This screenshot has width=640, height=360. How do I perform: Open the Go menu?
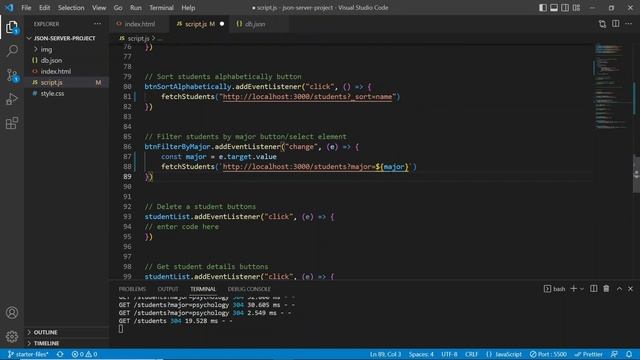pyautogui.click(x=118, y=8)
